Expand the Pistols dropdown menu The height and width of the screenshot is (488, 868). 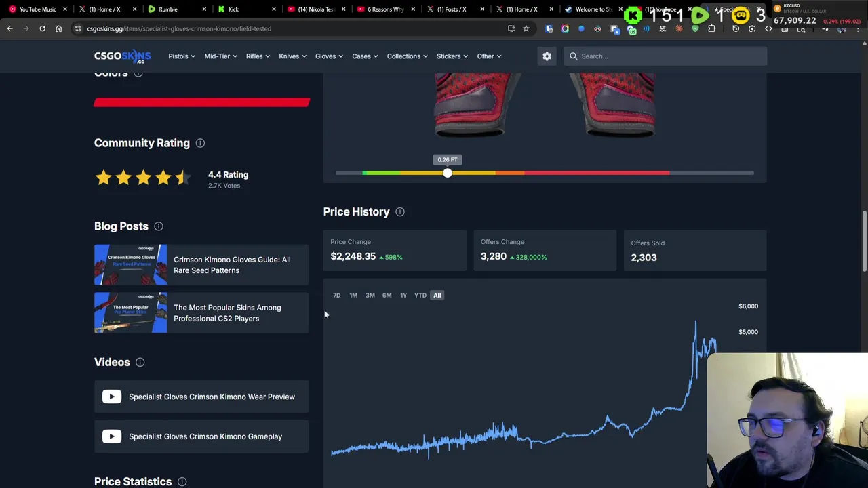tap(182, 56)
